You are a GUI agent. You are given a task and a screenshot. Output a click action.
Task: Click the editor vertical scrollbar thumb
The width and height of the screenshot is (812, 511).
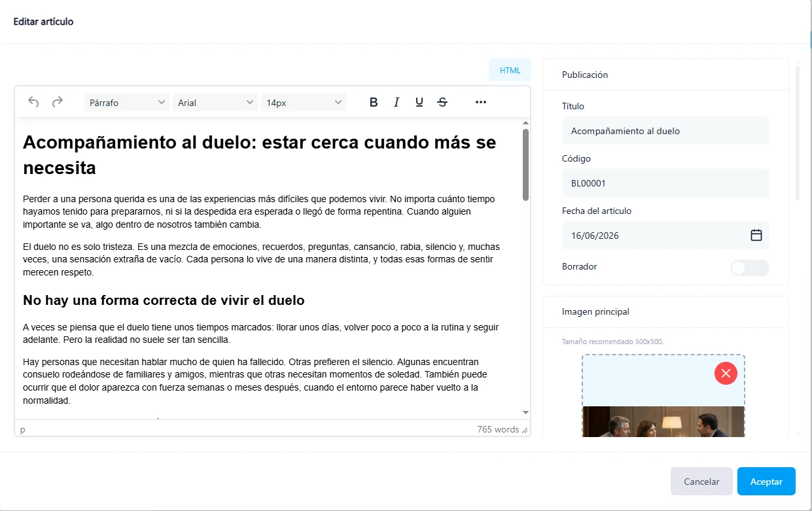point(525,165)
